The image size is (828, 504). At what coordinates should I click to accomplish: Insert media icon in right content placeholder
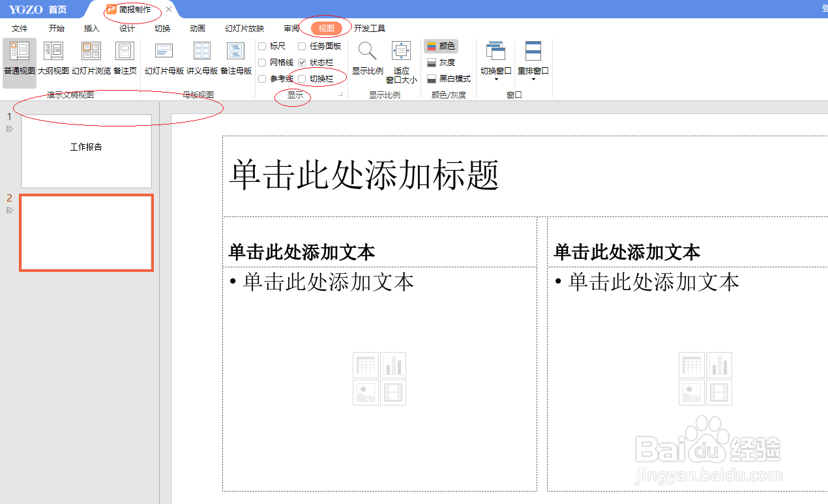719,393
